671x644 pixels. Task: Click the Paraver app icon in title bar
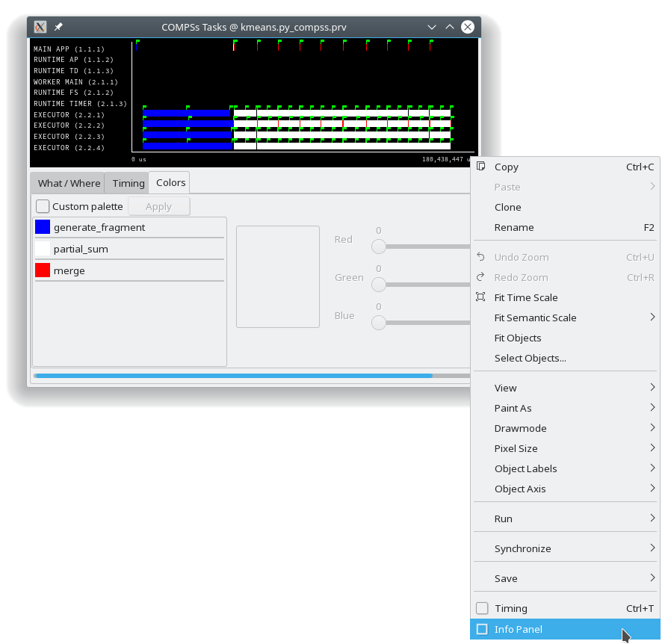(x=40, y=27)
